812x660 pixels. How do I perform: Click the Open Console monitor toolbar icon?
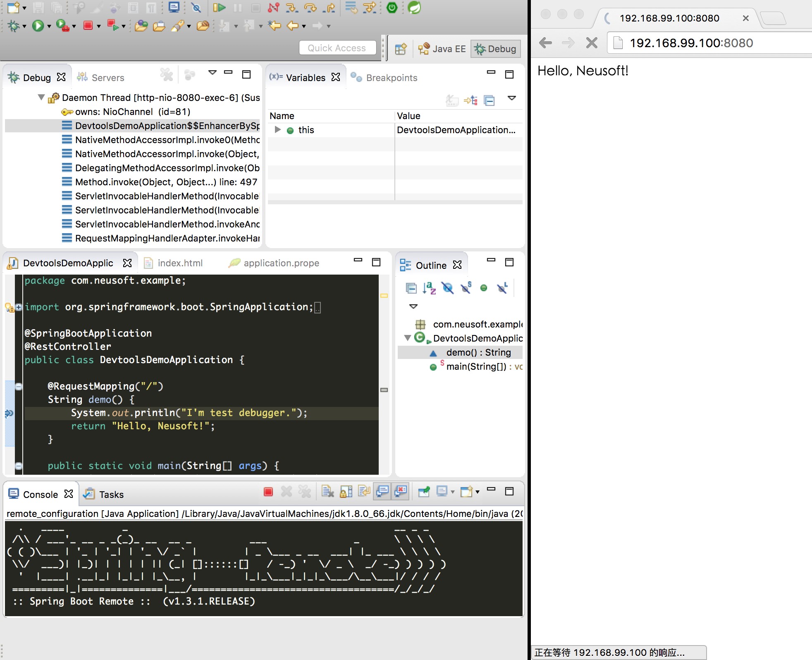(x=174, y=7)
